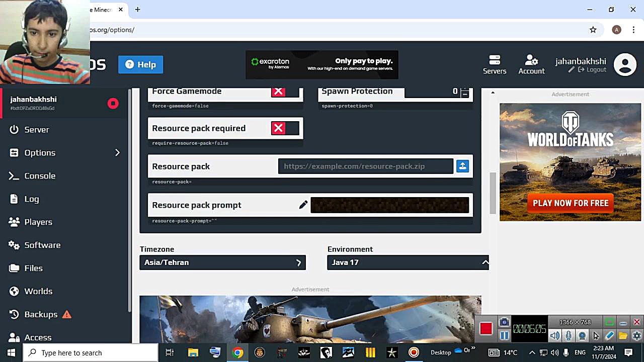Expand the Options sidebar submenu chevron
The width and height of the screenshot is (644, 362).
click(117, 153)
